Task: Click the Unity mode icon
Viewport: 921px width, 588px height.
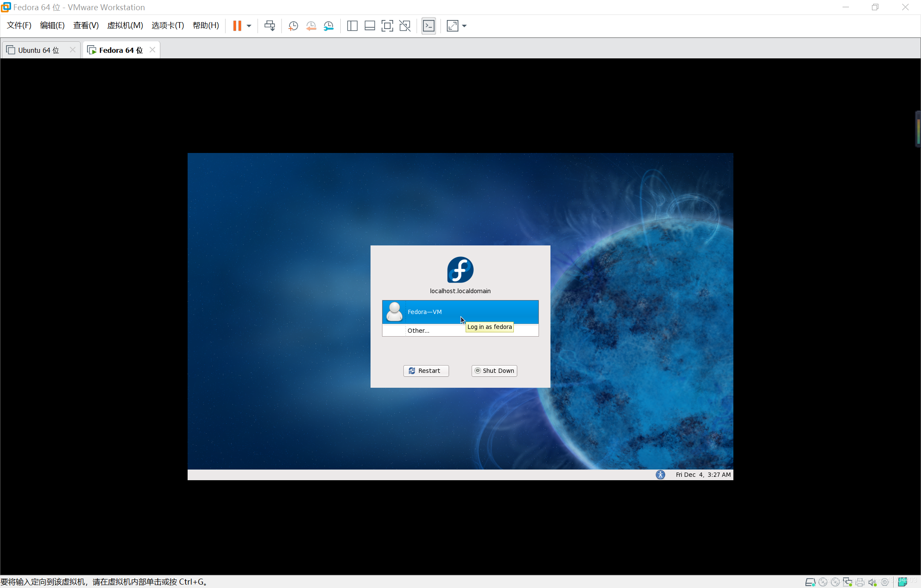Action: (405, 26)
